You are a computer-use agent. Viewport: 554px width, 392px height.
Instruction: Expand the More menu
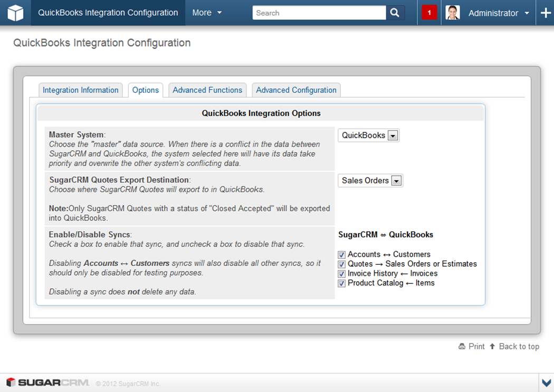207,13
